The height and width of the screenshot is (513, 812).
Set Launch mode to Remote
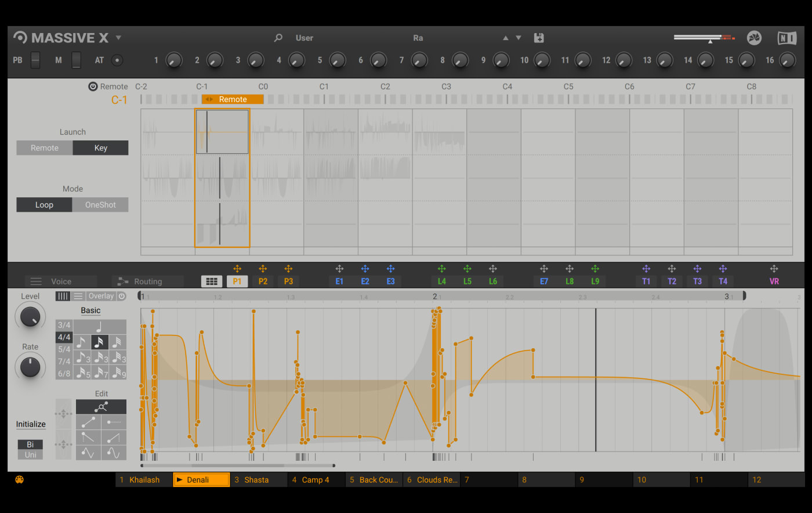[45, 148]
